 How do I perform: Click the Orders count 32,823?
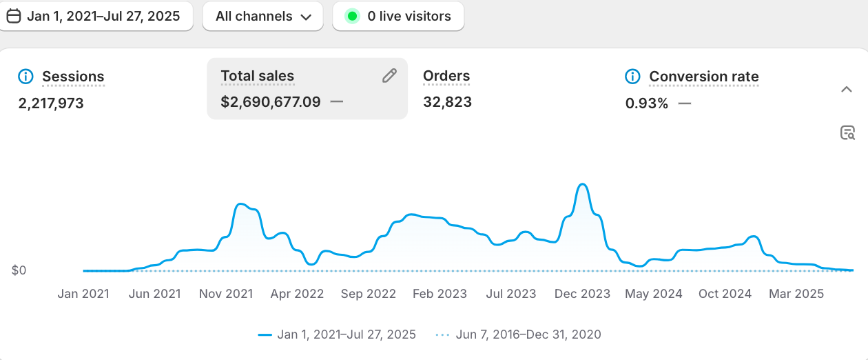(x=447, y=102)
